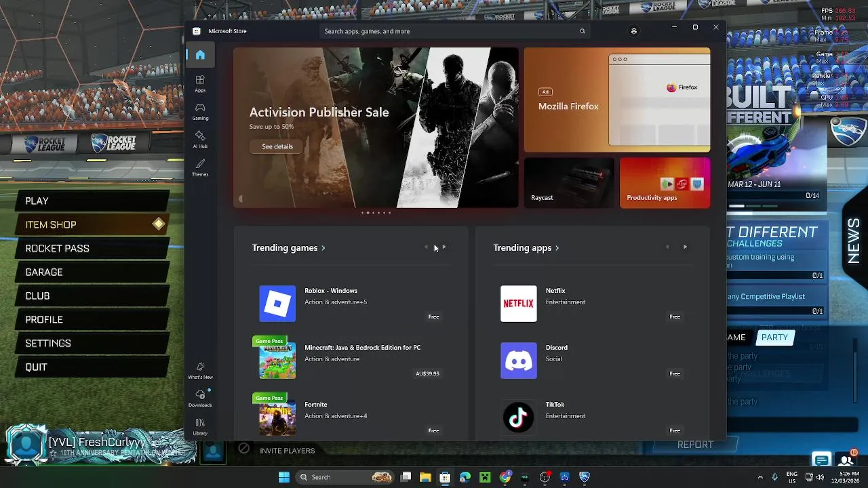Click the taskbar Search box
This screenshot has height=488, width=868.
click(346, 477)
